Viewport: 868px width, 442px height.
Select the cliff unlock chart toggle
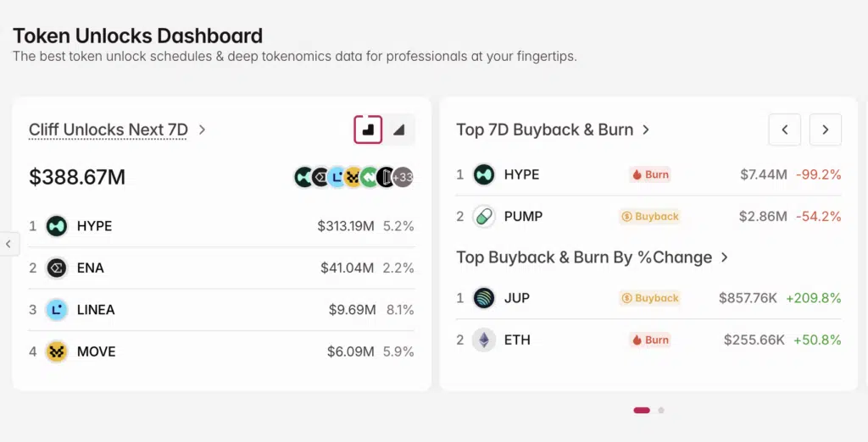[x=368, y=130]
